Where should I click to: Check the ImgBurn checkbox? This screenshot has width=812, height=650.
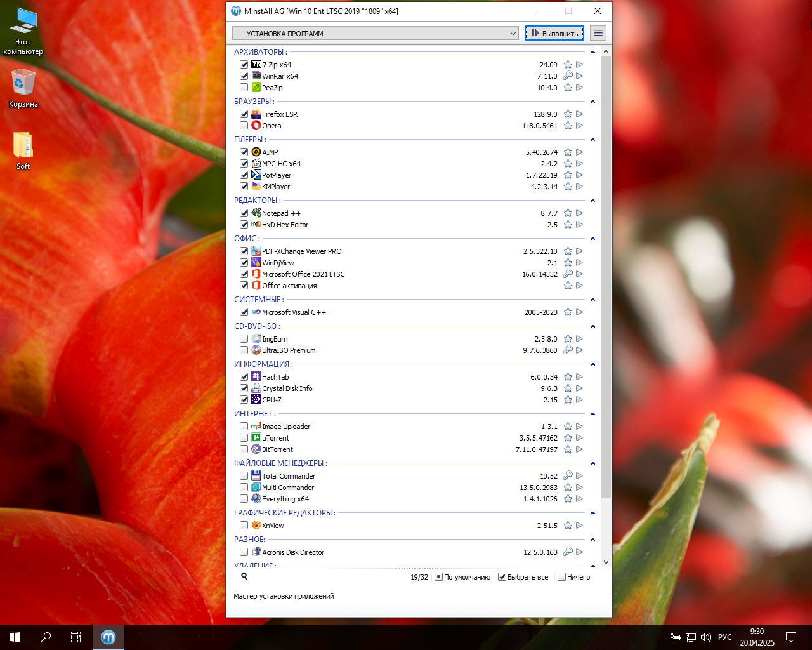pyautogui.click(x=244, y=339)
